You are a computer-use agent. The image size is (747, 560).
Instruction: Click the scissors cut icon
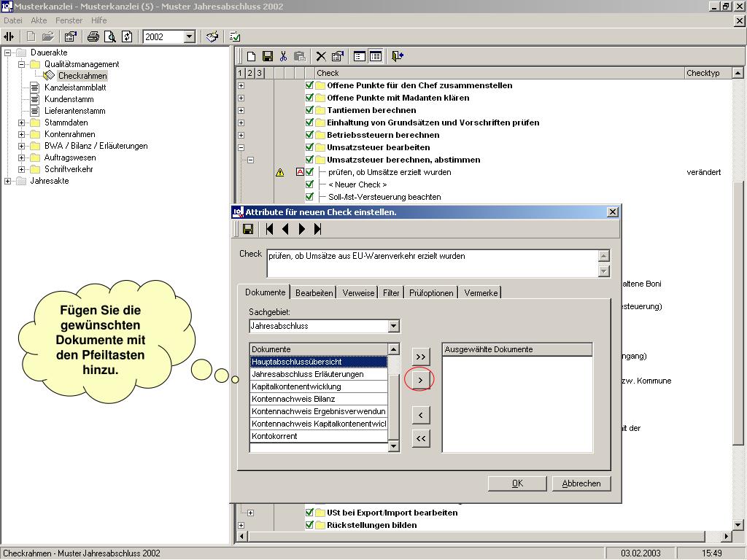[284, 56]
